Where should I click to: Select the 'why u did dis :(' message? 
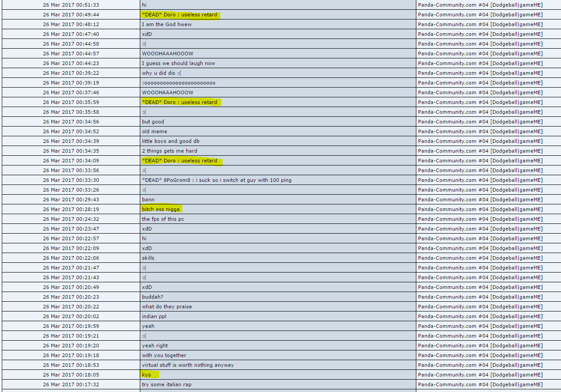coord(161,73)
